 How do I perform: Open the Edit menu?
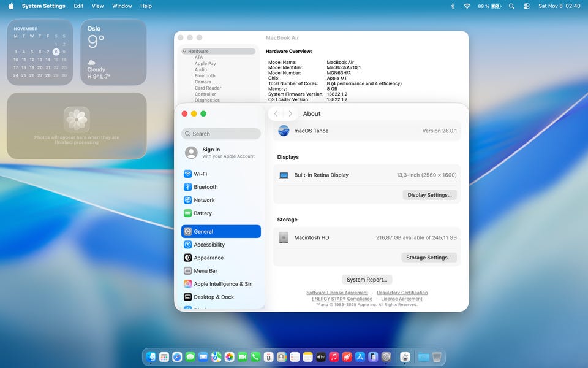(78, 6)
